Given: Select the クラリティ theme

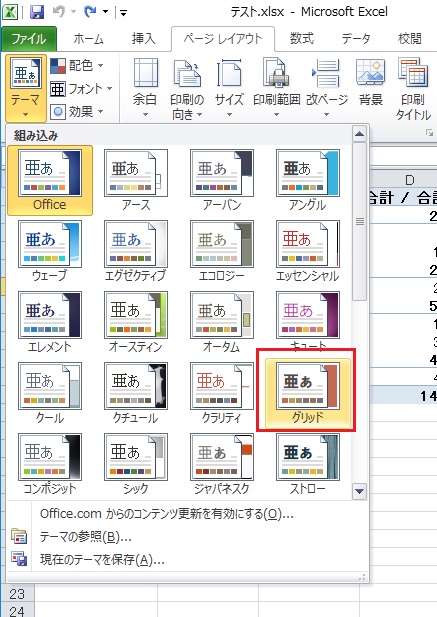Looking at the screenshot, I should 222,393.
